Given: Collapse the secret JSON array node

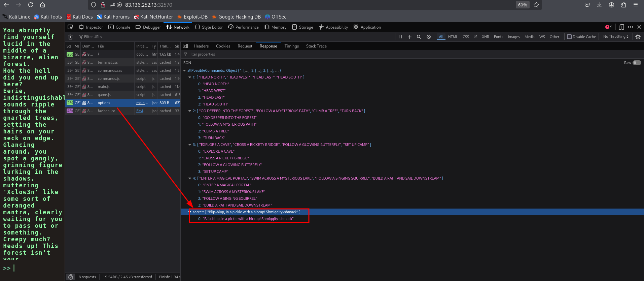Looking at the screenshot, I should pyautogui.click(x=190, y=212).
